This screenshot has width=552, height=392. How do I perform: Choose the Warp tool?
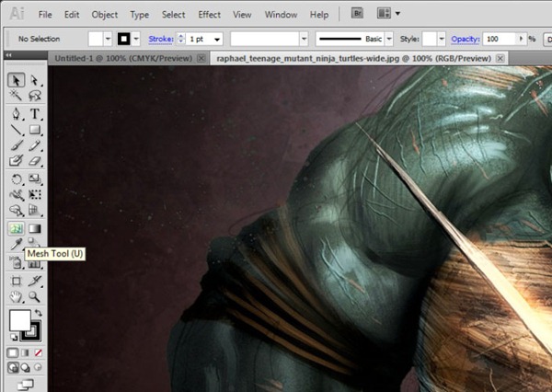17,194
